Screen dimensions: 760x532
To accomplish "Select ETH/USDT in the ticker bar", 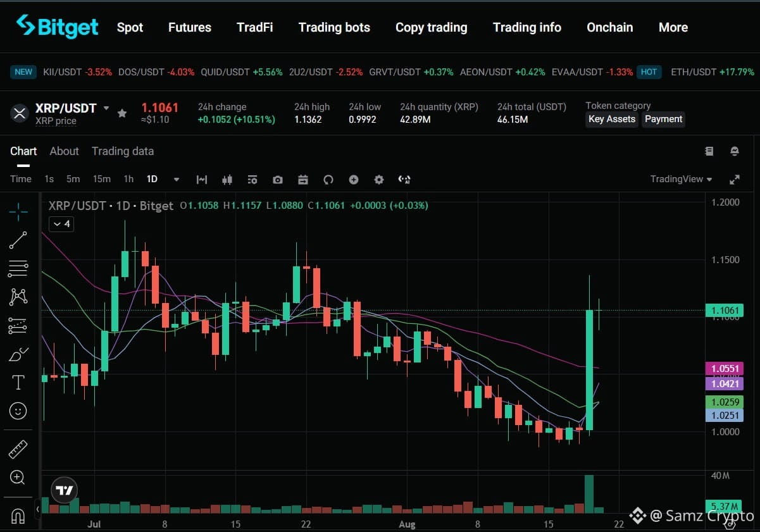I will (713, 72).
